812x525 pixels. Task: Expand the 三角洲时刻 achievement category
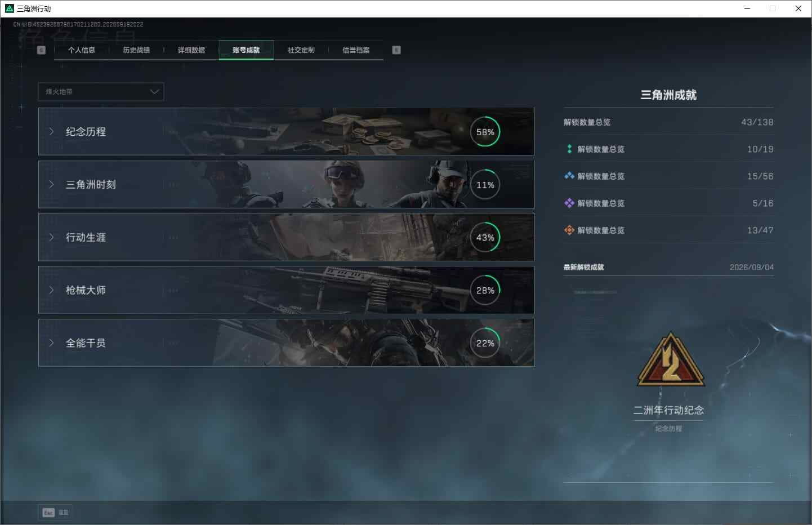pyautogui.click(x=286, y=185)
